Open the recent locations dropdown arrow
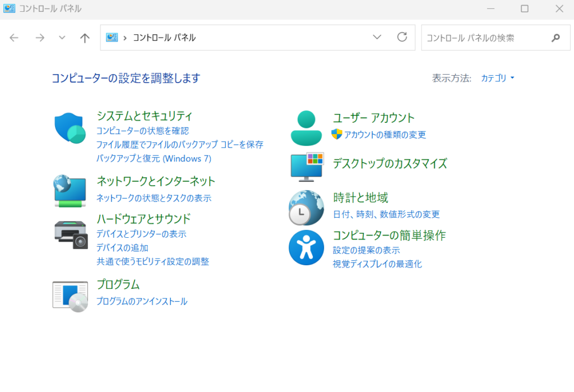The image size is (574, 392). [x=62, y=38]
